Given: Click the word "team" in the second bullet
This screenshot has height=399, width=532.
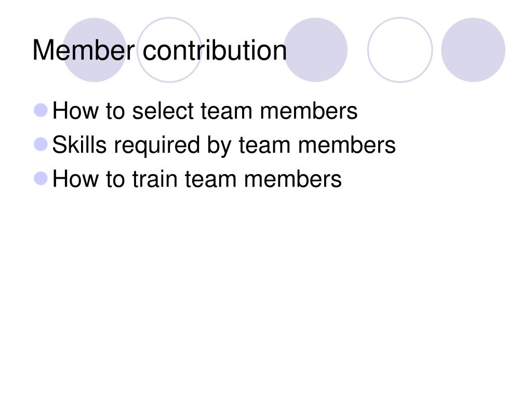Looking at the screenshot, I should click(264, 145).
